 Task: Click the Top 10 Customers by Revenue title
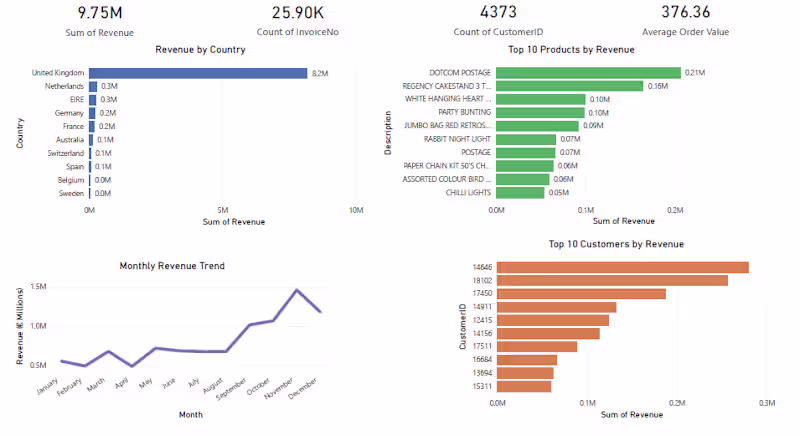[616, 244]
